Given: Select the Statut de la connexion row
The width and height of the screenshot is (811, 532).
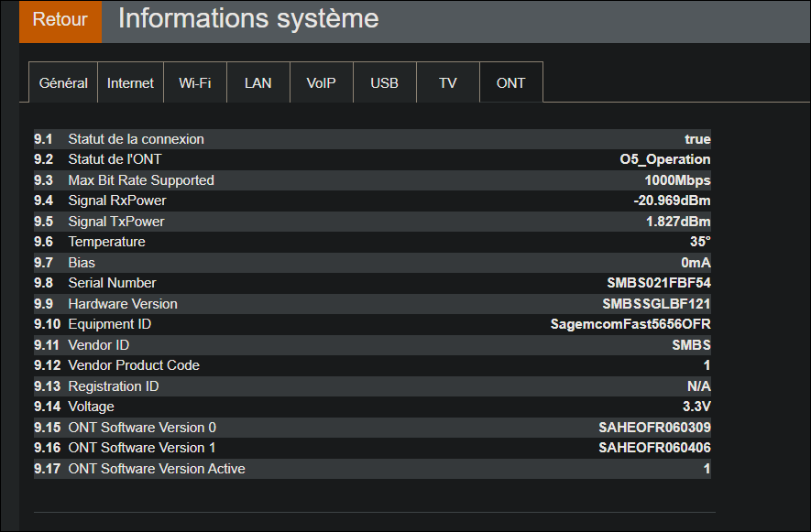Looking at the screenshot, I should (367, 138).
